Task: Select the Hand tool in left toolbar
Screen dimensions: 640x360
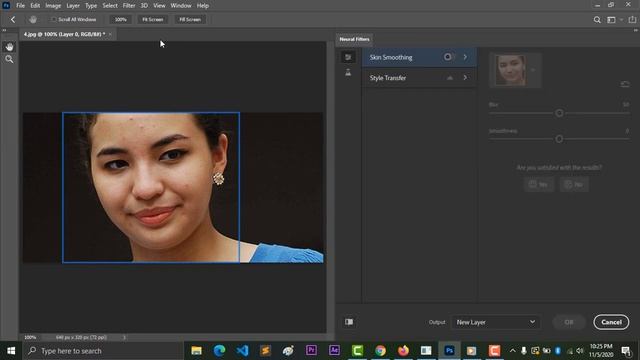Action: coord(9,47)
